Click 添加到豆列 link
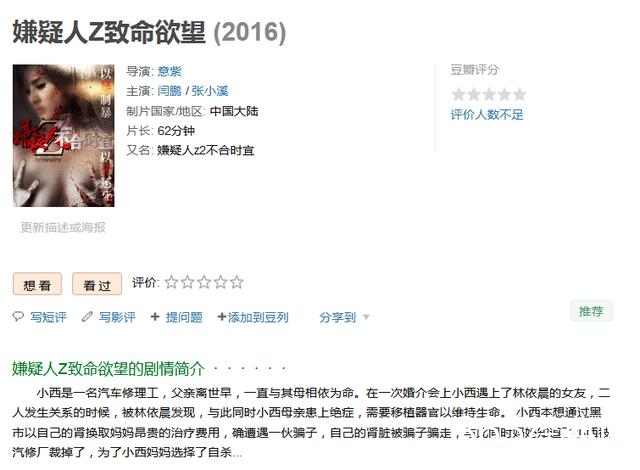Viewport: 640px width, 470px height. 253,317
